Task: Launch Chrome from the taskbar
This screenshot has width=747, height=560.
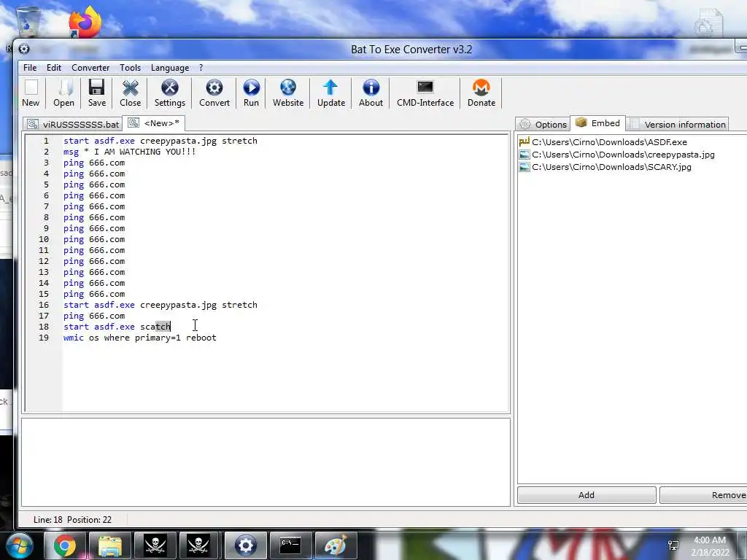Action: click(x=65, y=545)
